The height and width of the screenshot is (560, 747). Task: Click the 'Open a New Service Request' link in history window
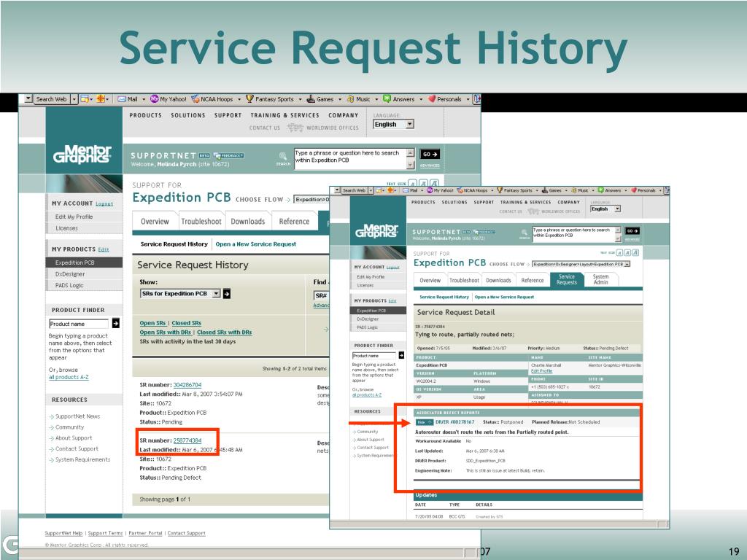click(256, 244)
